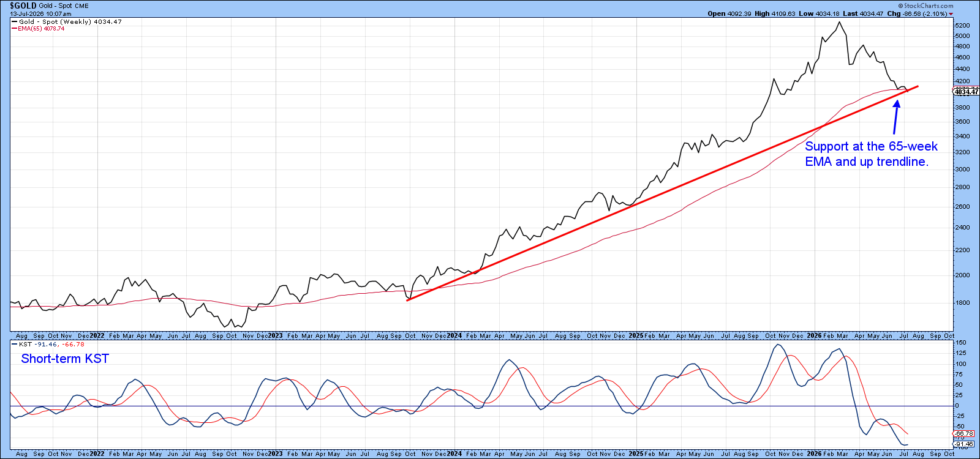
Task: Click the red line swatch of EMA(65) legend
Action: point(14,29)
